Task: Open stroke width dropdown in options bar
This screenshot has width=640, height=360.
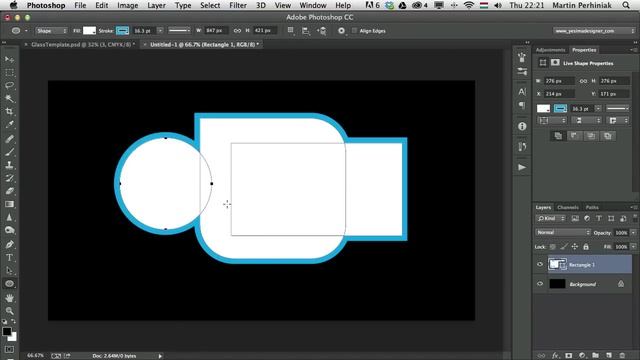Action: (160, 31)
